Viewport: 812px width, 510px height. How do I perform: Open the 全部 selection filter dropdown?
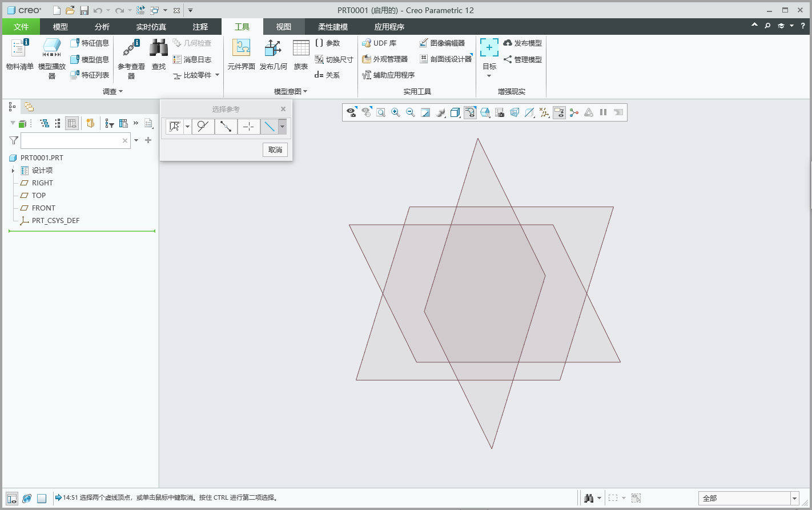pos(794,499)
